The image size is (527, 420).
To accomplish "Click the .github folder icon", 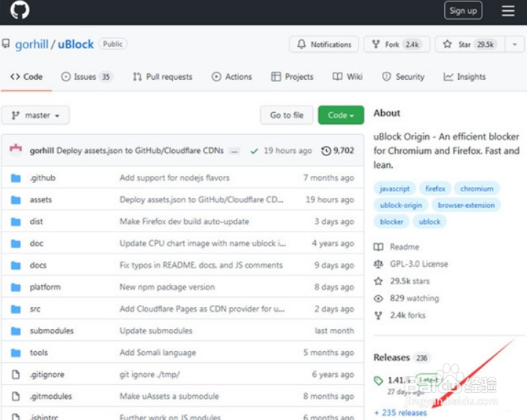I will (x=15, y=177).
